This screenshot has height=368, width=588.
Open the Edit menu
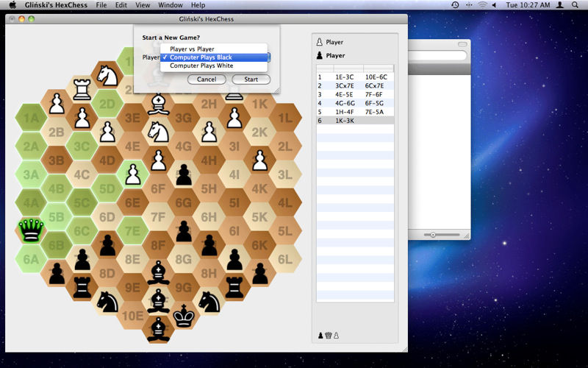(x=121, y=5)
